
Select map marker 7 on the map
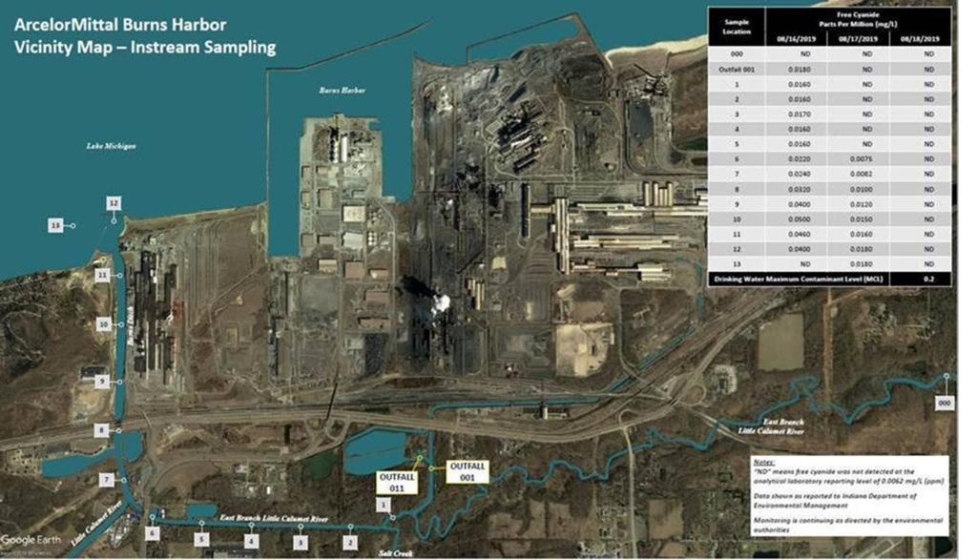[107, 480]
